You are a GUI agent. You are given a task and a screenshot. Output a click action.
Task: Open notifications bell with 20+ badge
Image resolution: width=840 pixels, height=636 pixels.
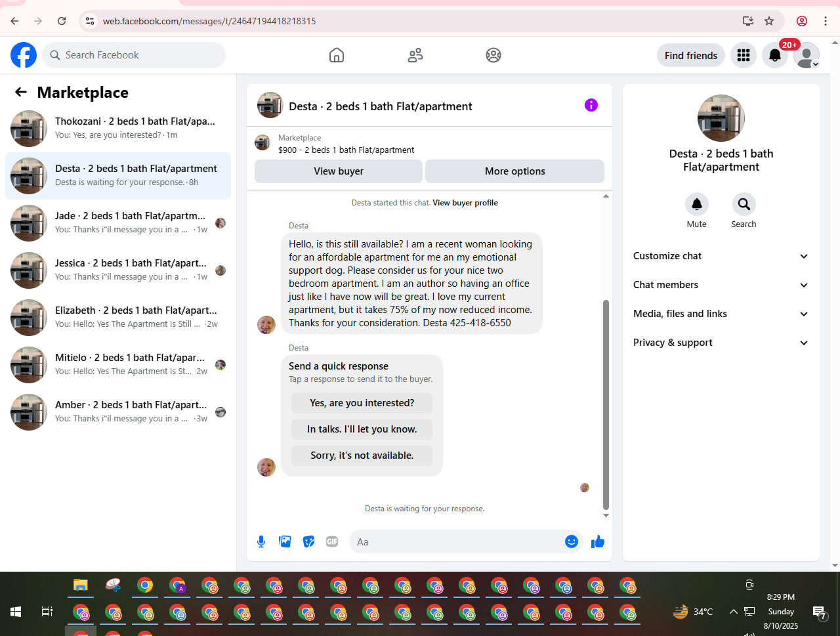775,55
